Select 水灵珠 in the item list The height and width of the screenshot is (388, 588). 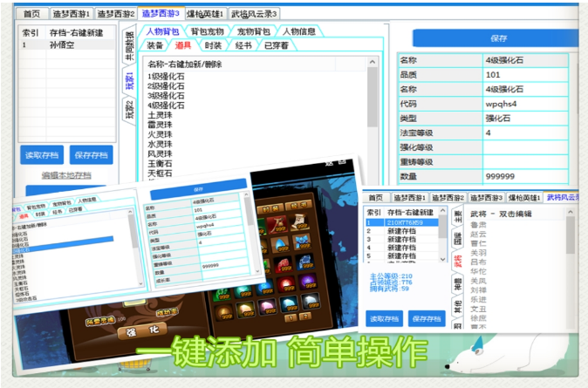(x=161, y=145)
